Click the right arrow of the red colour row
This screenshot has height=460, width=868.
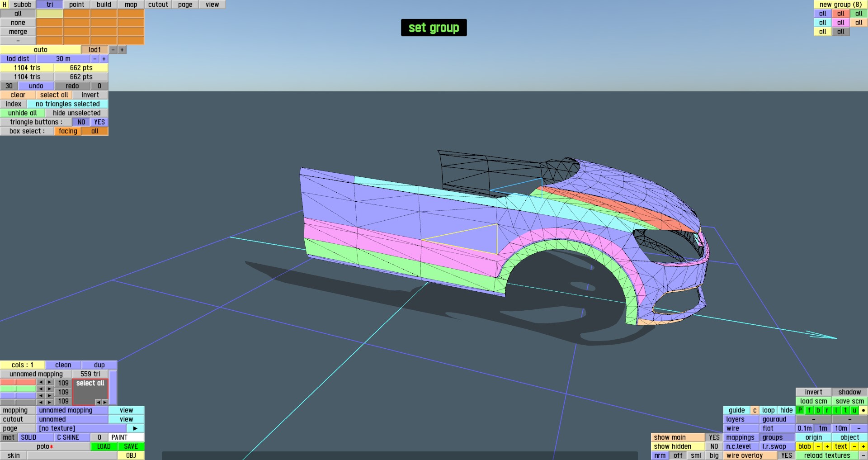pos(50,383)
